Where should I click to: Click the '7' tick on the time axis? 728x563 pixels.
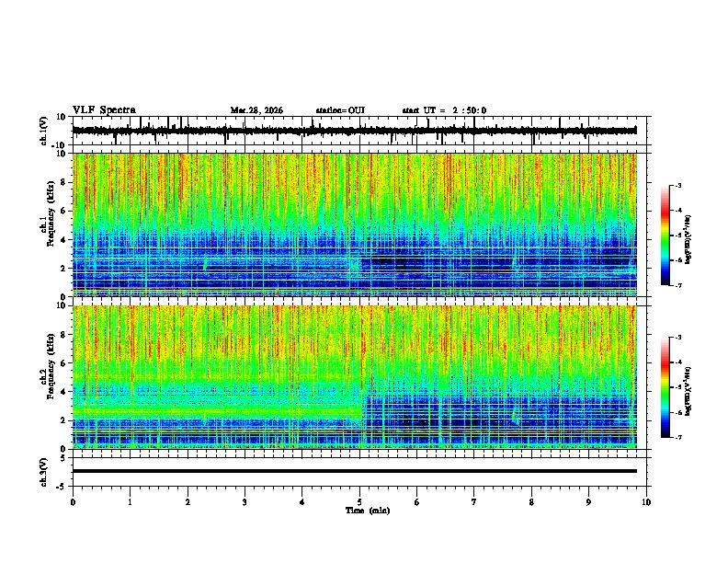pos(474,502)
